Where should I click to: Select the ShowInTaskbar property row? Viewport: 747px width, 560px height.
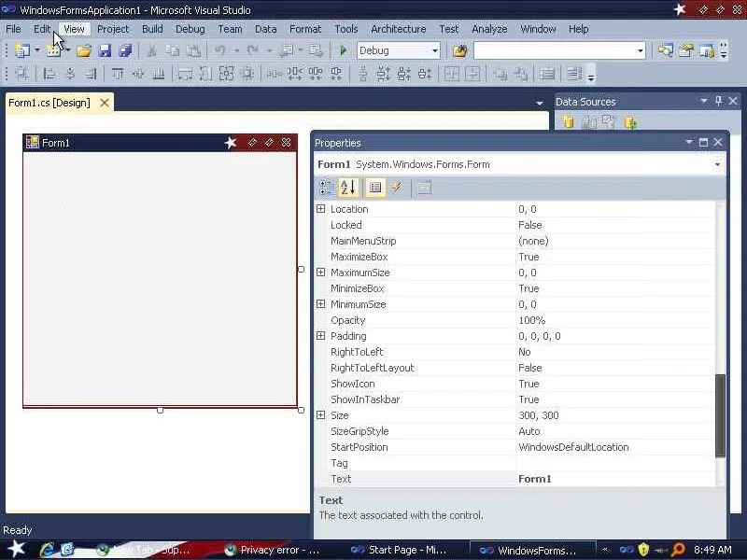pos(515,399)
